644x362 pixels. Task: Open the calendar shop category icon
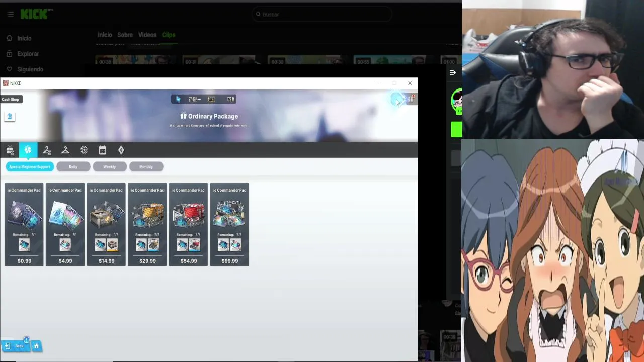pyautogui.click(x=103, y=150)
